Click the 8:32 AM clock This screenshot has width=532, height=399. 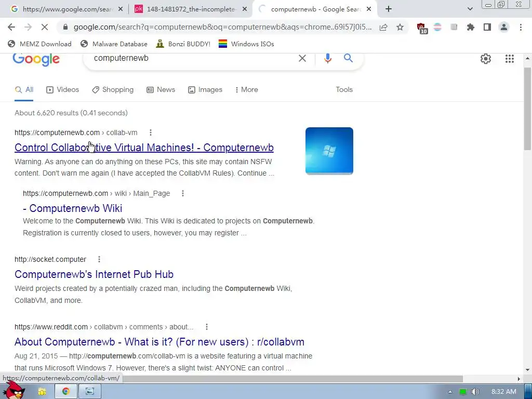[503, 392]
